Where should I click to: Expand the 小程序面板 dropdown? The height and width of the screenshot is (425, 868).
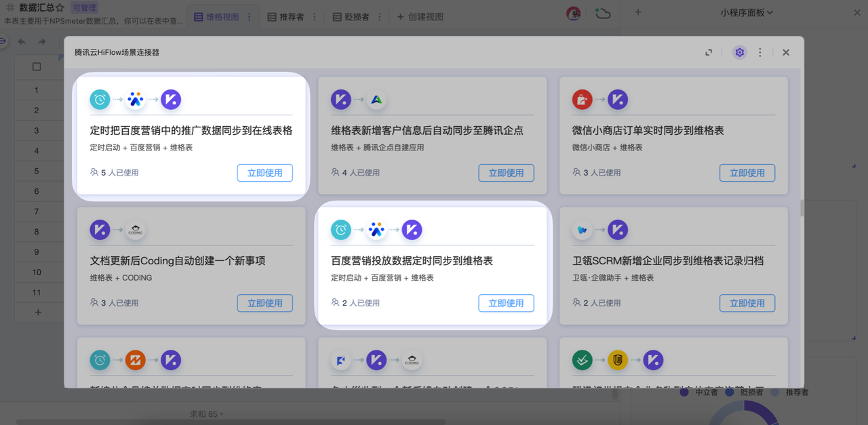click(x=746, y=12)
